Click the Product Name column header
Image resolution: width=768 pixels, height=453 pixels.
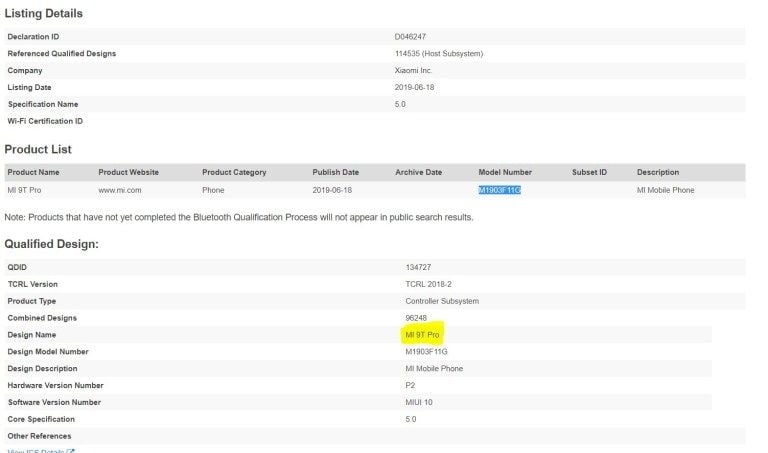pyautogui.click(x=33, y=172)
